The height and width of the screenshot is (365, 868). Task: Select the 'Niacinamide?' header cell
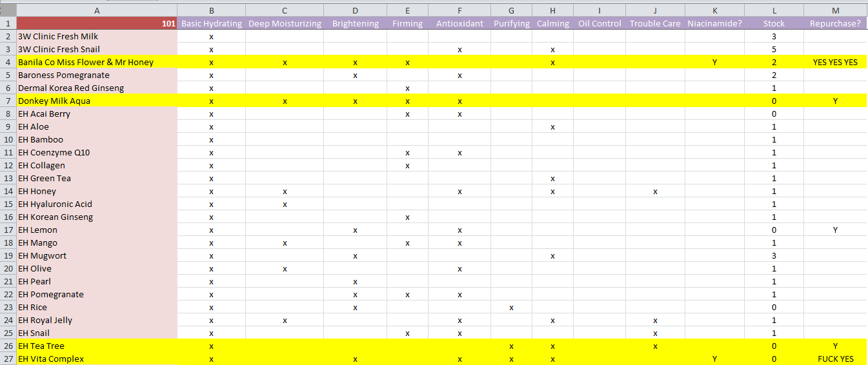click(714, 24)
